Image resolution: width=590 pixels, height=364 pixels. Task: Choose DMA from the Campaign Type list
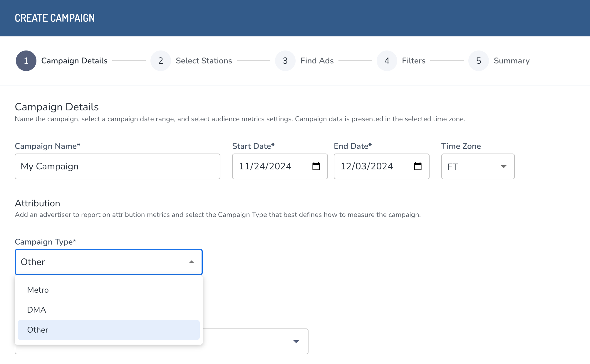(x=36, y=310)
